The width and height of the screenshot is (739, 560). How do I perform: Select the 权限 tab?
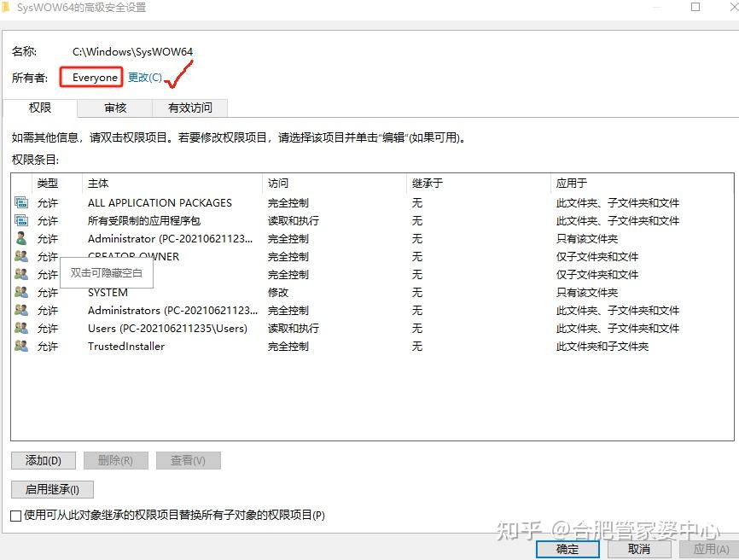(x=39, y=108)
